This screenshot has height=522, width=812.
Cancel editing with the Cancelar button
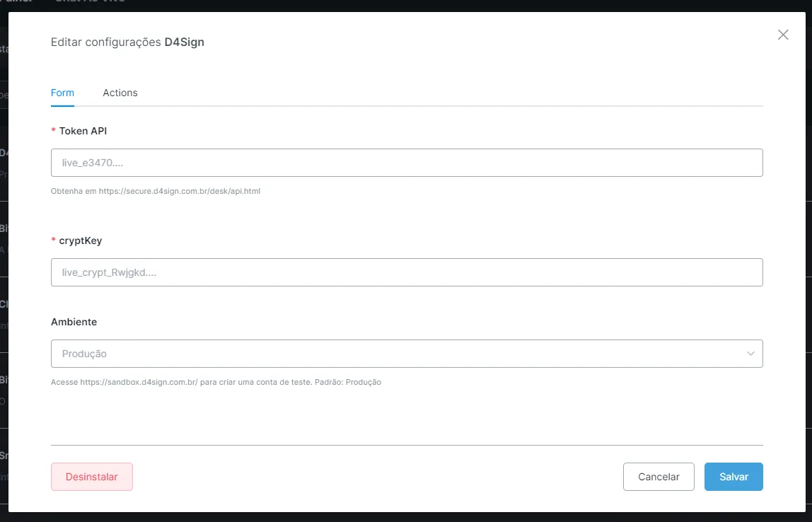coord(659,477)
